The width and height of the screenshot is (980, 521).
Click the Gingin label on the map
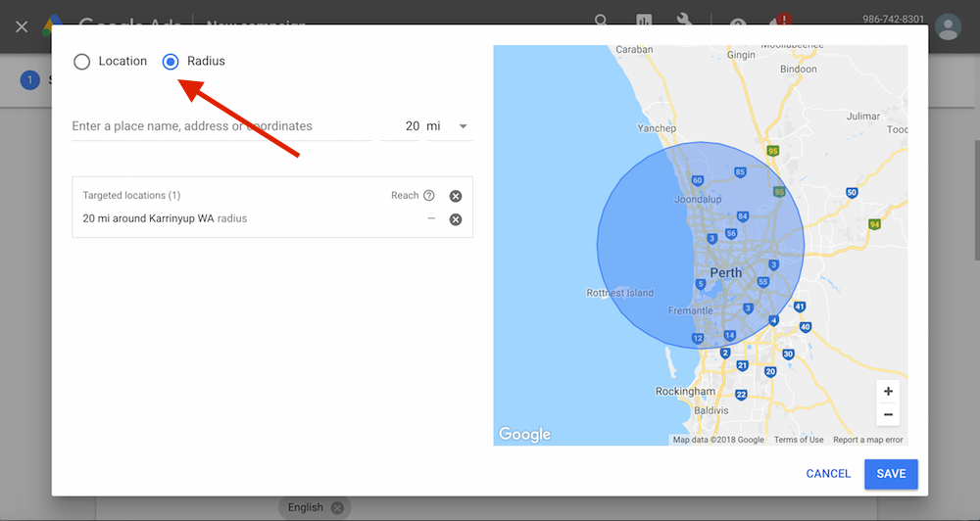click(x=741, y=55)
